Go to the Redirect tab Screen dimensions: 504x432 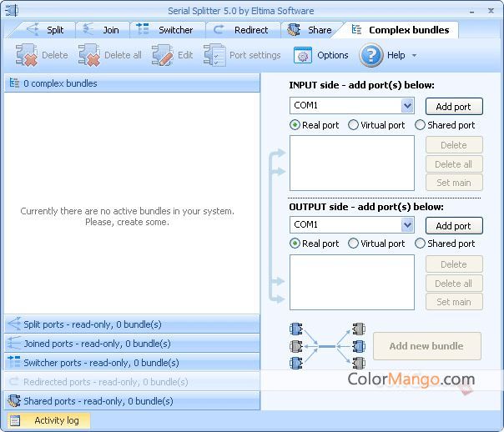tap(242, 30)
